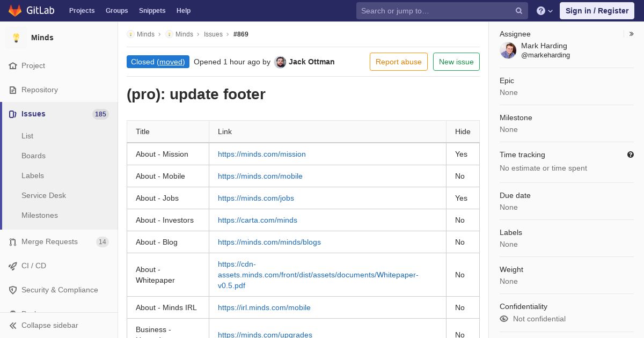The image size is (644, 338).
Task: Open the https://minds.com/upgrades link
Action: (265, 335)
